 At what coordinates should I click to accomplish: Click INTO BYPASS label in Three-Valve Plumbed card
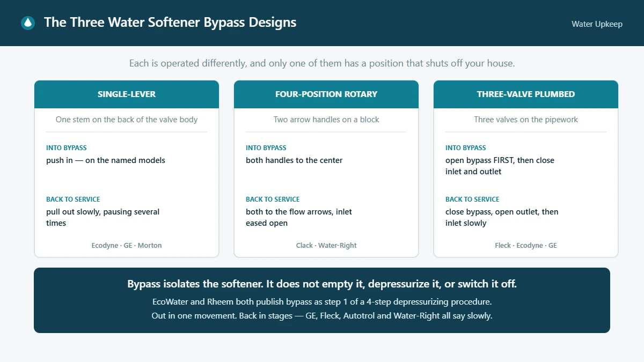pos(466,148)
